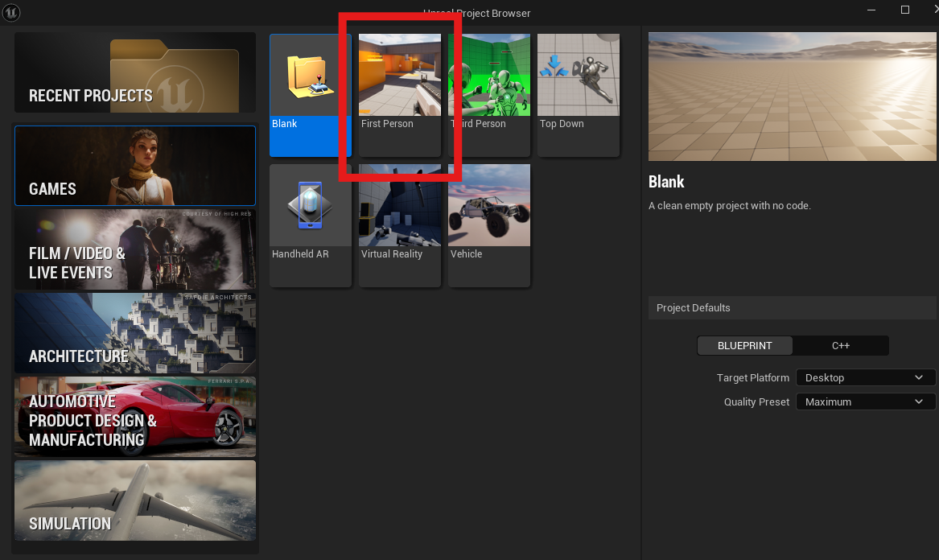Select the Top Down template

pos(579,94)
